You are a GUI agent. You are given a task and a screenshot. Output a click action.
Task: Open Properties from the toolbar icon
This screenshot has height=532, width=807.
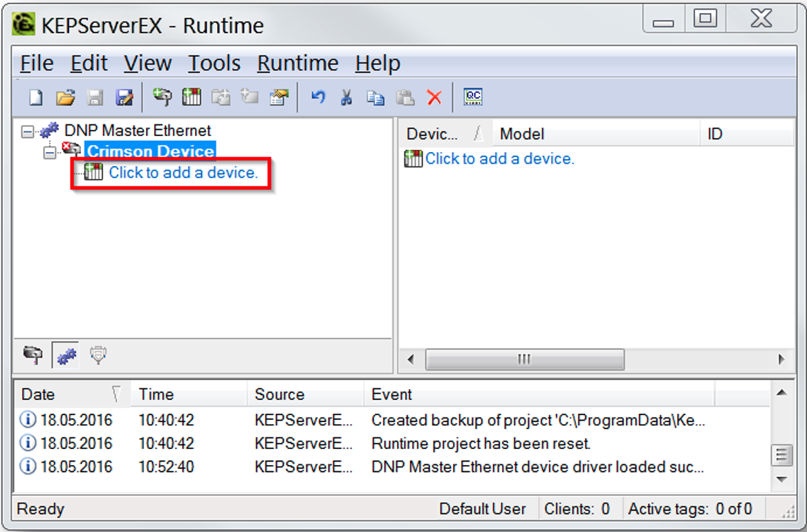coord(279,97)
